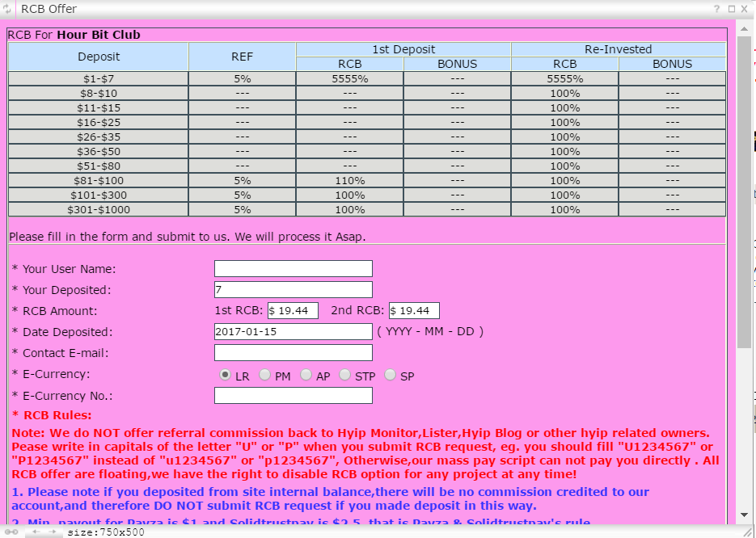Click the size:750x500 status text
The image size is (756, 538).
click(106, 532)
